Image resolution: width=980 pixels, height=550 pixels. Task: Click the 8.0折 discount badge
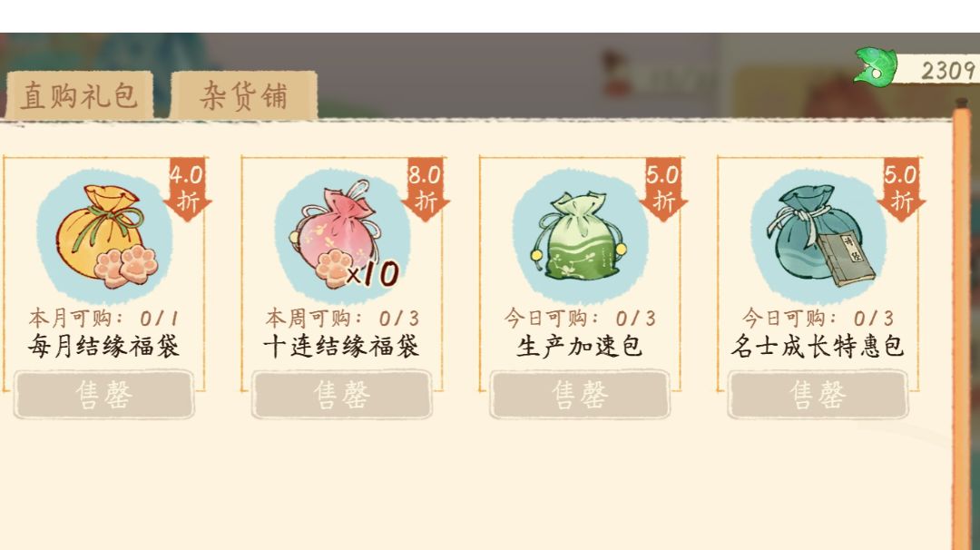[425, 190]
